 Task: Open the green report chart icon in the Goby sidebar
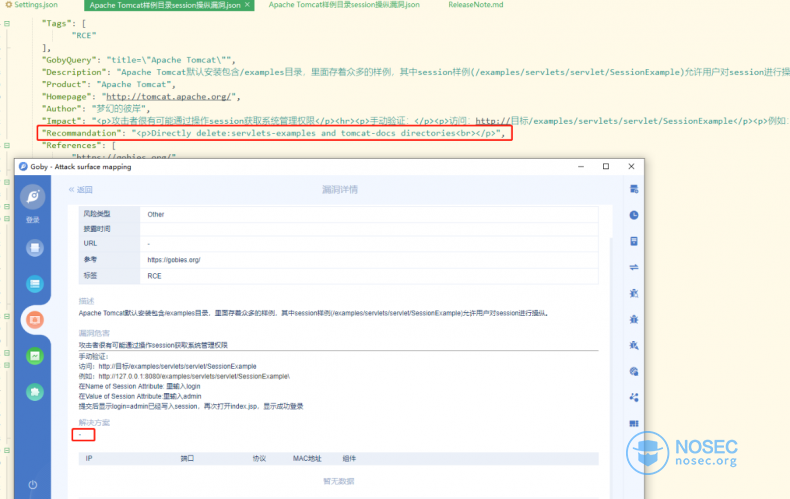tap(35, 356)
